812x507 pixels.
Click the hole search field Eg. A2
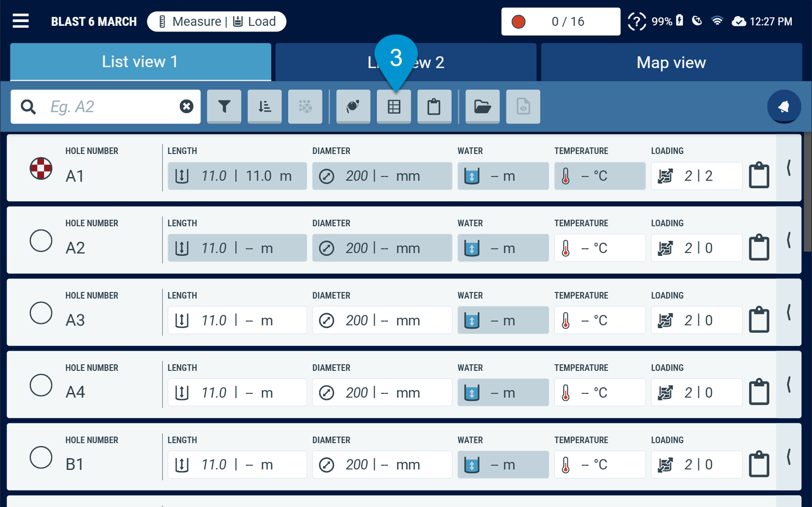(x=106, y=107)
